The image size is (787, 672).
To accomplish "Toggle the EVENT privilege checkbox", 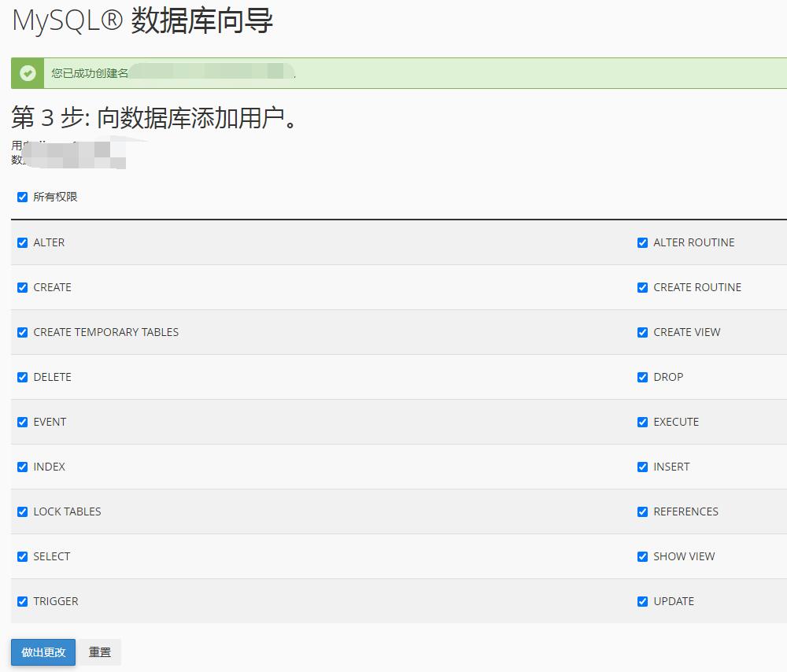I will point(22,422).
